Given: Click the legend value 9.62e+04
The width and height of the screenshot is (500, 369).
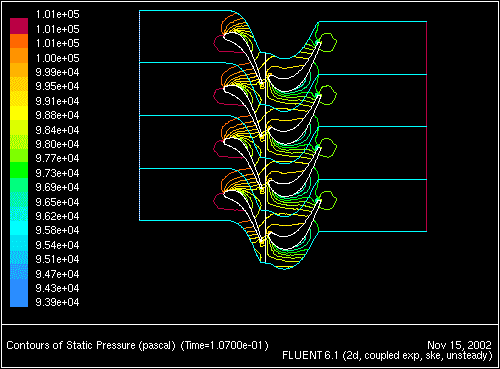Looking at the screenshot, I should pos(58,216).
